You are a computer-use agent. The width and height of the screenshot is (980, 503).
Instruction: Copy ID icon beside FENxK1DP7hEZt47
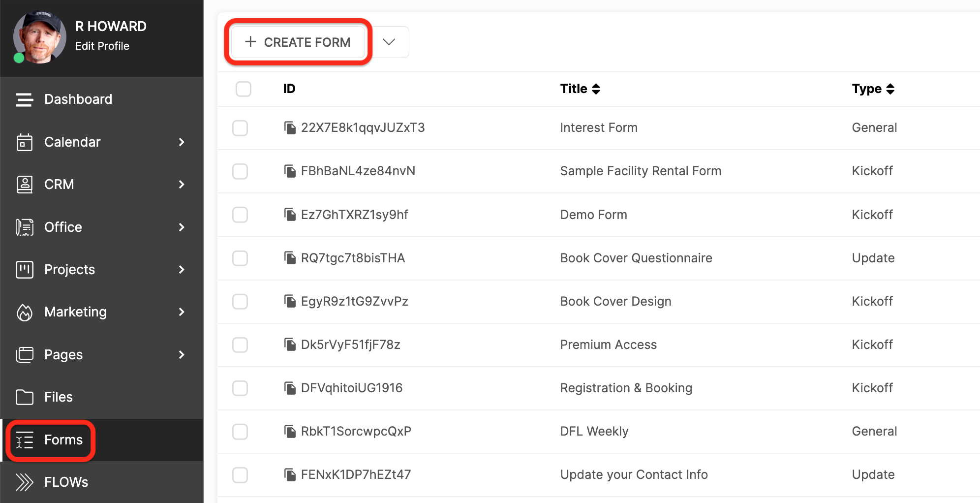[290, 474]
